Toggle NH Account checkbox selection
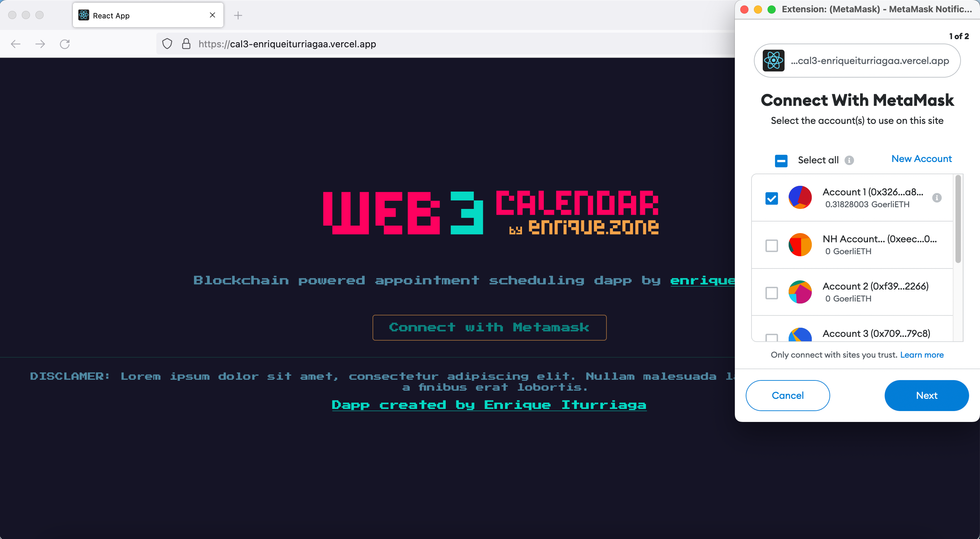This screenshot has height=539, width=980. click(772, 246)
